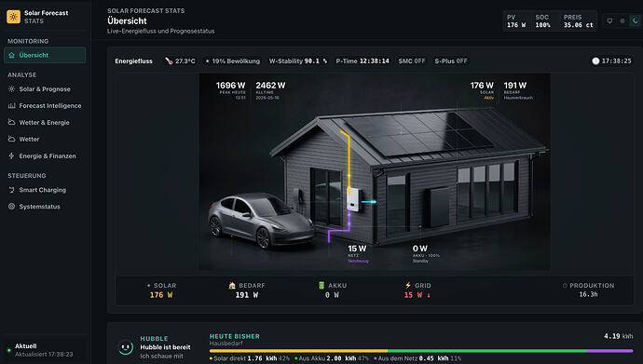Select Wetter & Energie in sidebar
This screenshot has width=643, height=364.
tap(45, 123)
